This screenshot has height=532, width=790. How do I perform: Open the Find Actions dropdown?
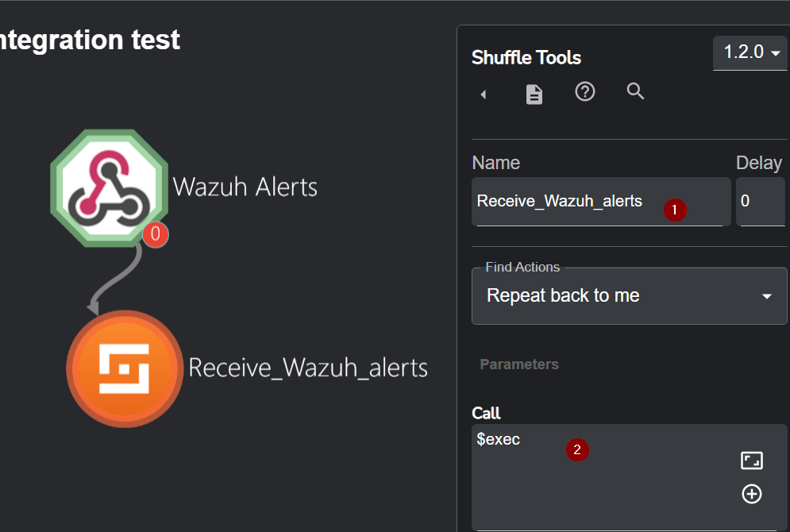[x=629, y=296]
